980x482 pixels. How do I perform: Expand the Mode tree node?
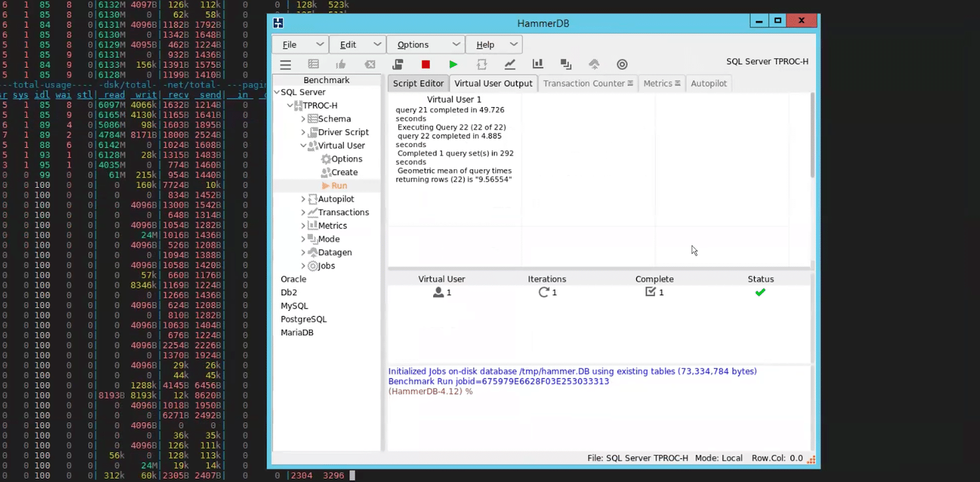[303, 240]
